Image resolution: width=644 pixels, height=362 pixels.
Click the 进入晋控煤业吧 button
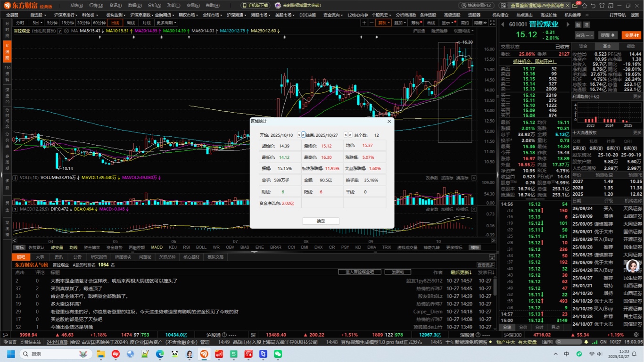coord(360,272)
